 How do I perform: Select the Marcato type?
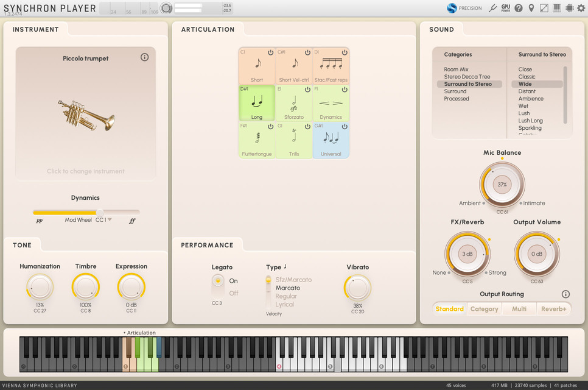click(x=288, y=288)
